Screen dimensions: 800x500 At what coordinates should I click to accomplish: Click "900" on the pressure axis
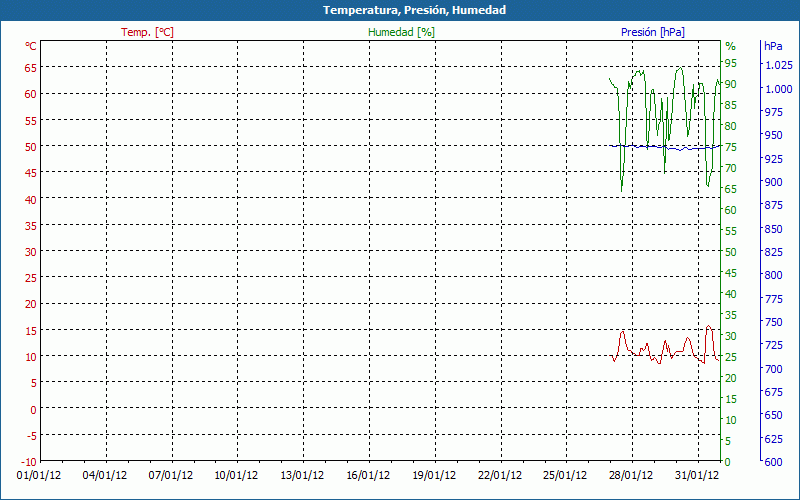(773, 182)
